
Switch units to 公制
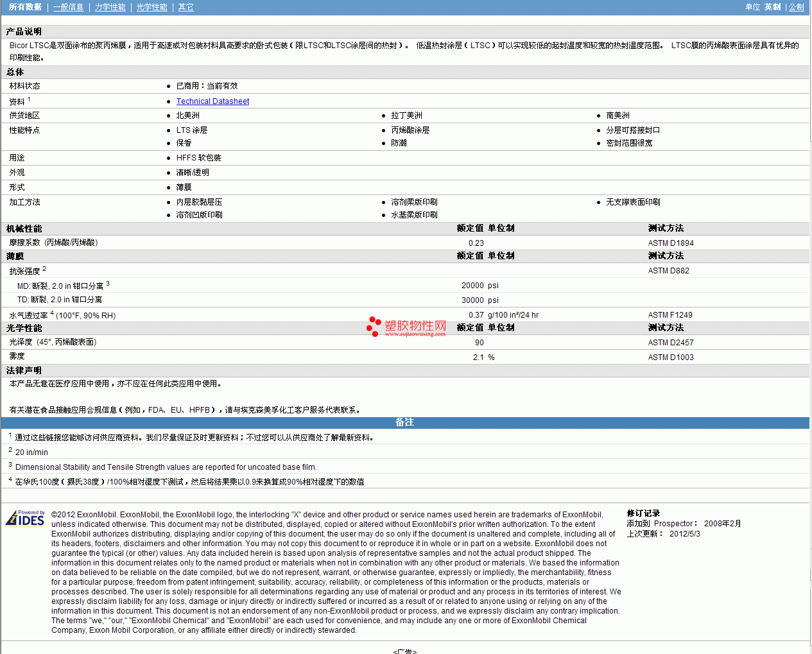796,7
